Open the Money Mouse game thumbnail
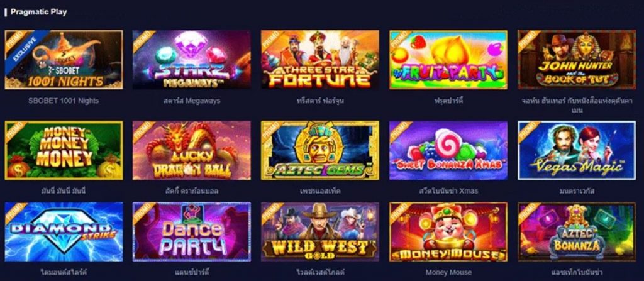This screenshot has width=644, height=281. pyautogui.click(x=448, y=232)
